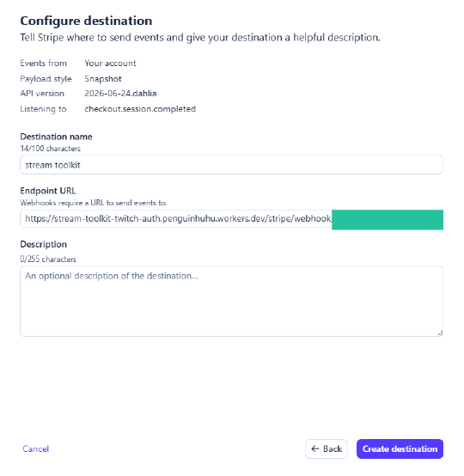
Task: Click the Cancel link
Action: coord(35,449)
